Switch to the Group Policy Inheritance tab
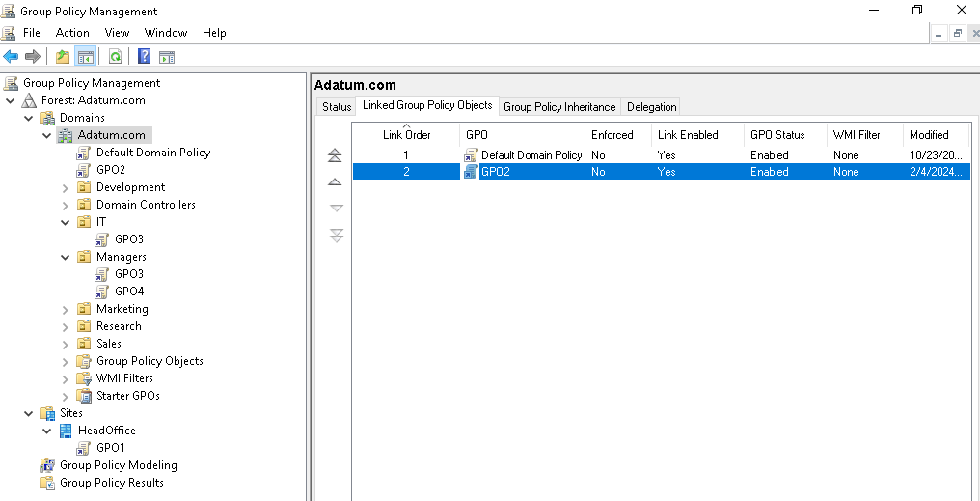This screenshot has width=980, height=501. pos(559,107)
